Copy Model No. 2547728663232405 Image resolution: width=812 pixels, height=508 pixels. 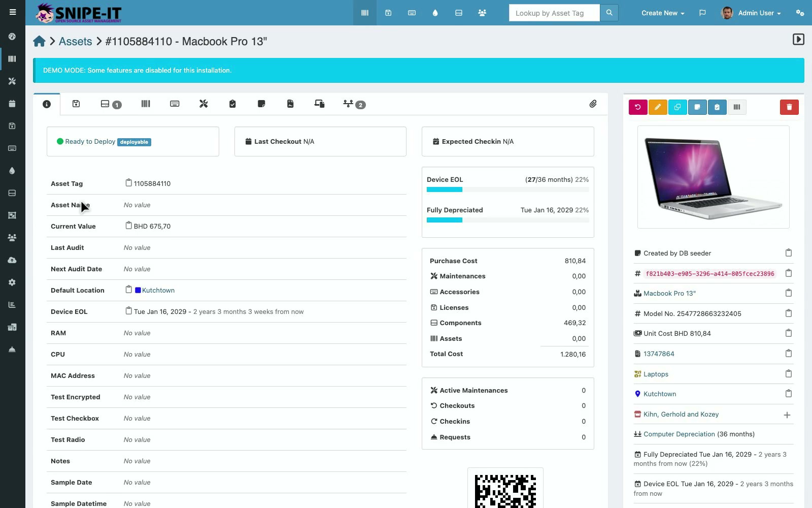pos(789,313)
